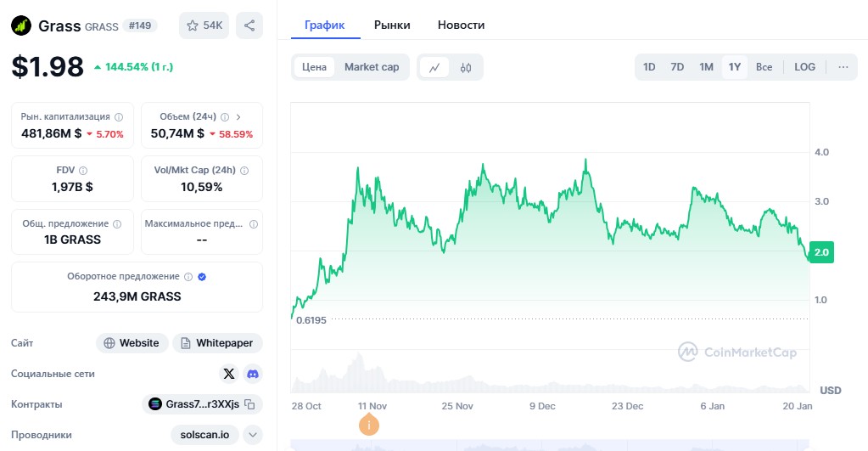Switch to the Рынки tab

coord(392,25)
